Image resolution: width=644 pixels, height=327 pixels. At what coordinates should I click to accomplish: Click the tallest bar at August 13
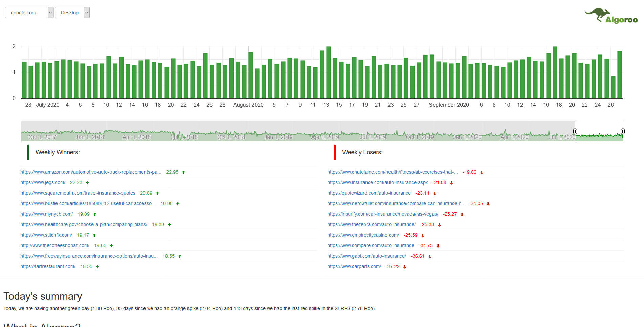coord(328,72)
